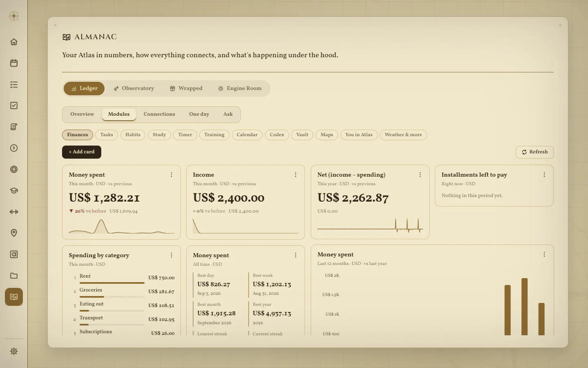Open the dollar coin finances icon

tap(14, 148)
